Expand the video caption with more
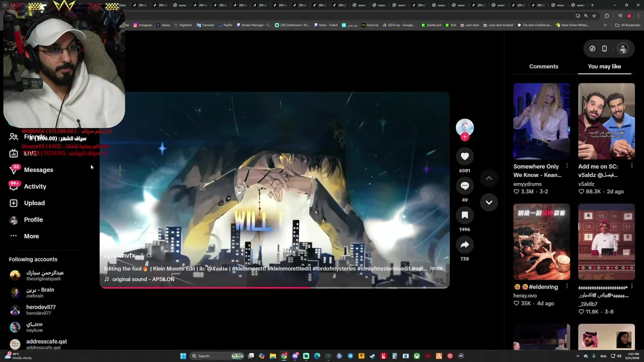Screen dimensions: 644x362 tap(436, 268)
